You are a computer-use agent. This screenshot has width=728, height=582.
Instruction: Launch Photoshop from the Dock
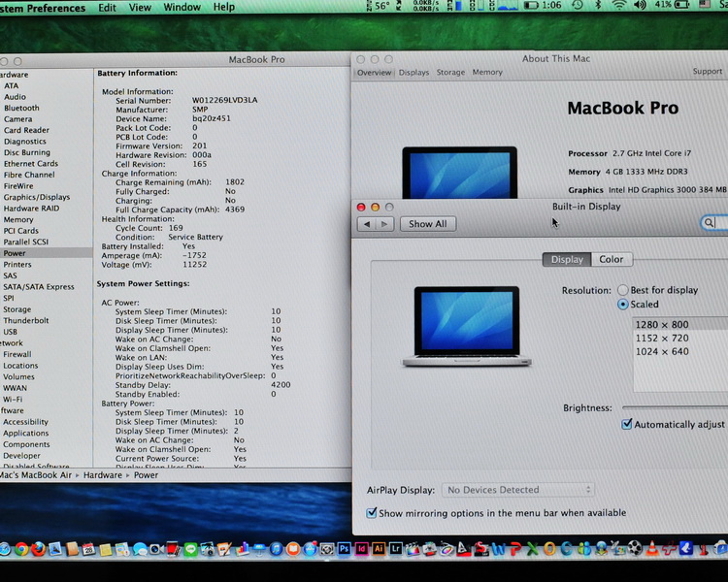point(344,549)
